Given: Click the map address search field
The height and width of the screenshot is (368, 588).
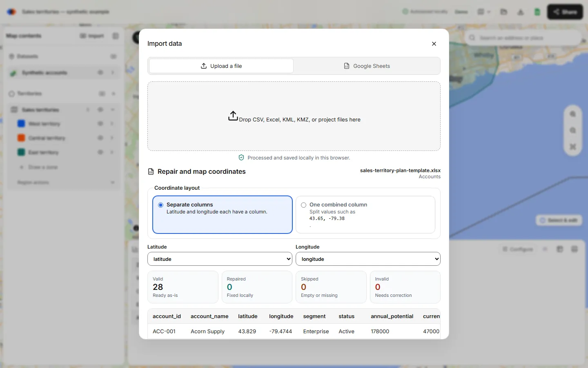Looking at the screenshot, I should (x=523, y=38).
